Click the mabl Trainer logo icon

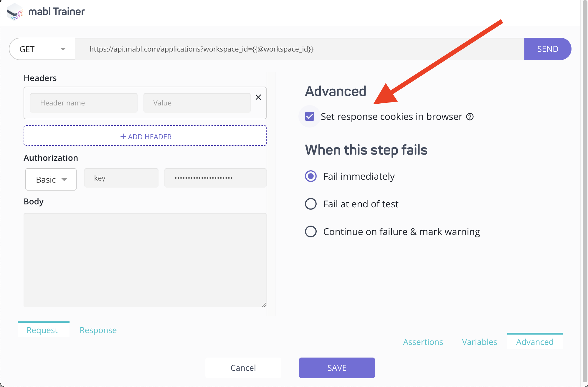tap(14, 12)
